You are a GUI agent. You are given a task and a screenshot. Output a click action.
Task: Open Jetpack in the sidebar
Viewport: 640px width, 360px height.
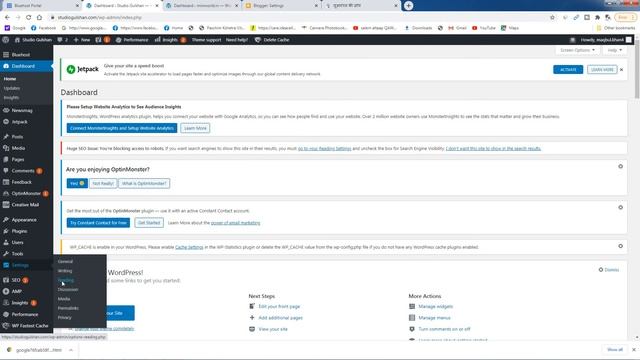point(27,122)
